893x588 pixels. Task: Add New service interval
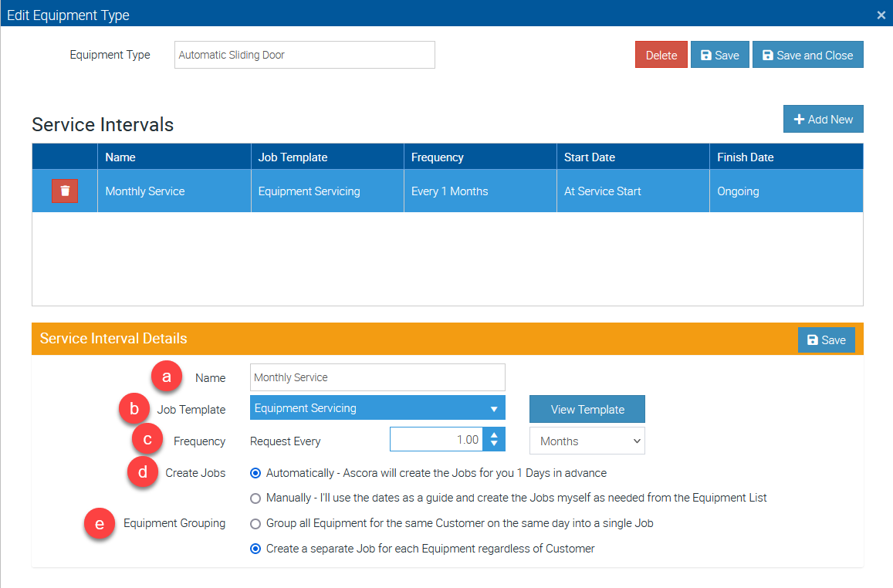[x=823, y=119]
